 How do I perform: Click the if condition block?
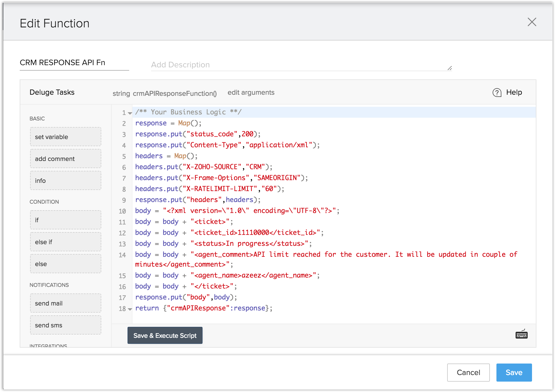click(66, 220)
